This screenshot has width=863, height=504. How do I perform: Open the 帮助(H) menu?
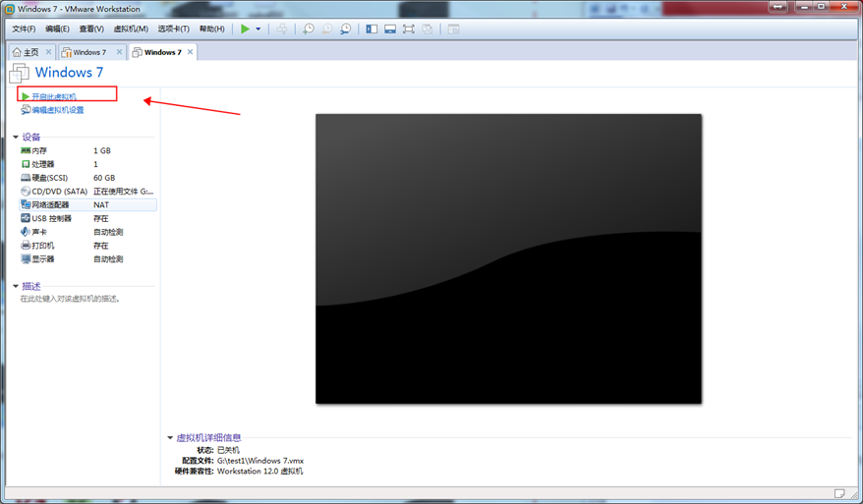coord(212,28)
